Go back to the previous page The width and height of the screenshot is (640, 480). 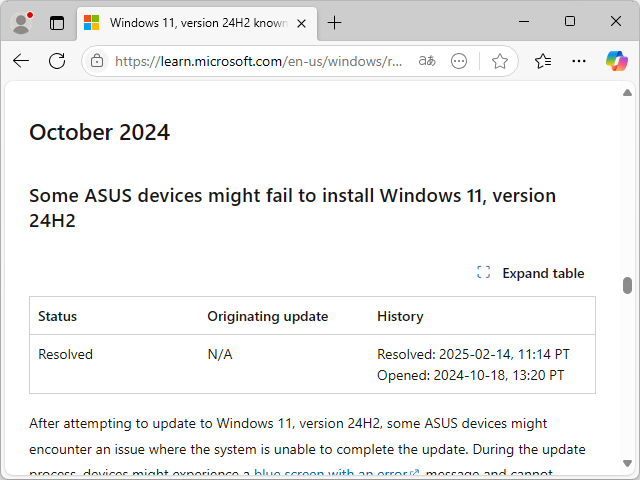pyautogui.click(x=21, y=61)
